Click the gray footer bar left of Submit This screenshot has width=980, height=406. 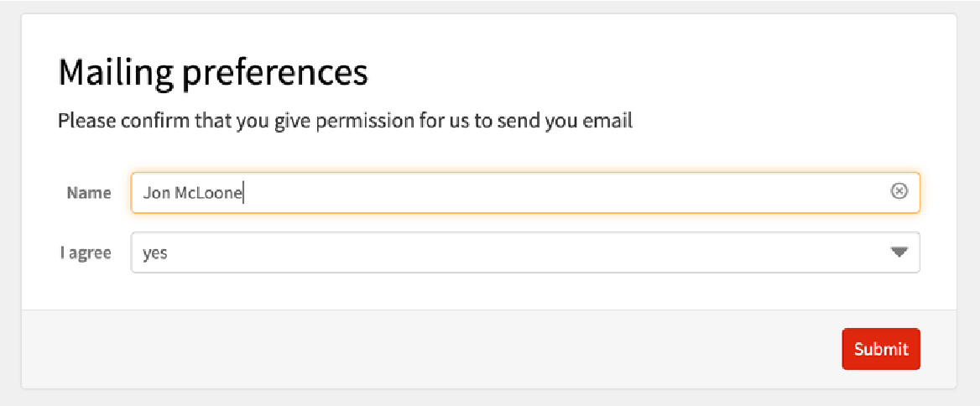click(x=420, y=349)
